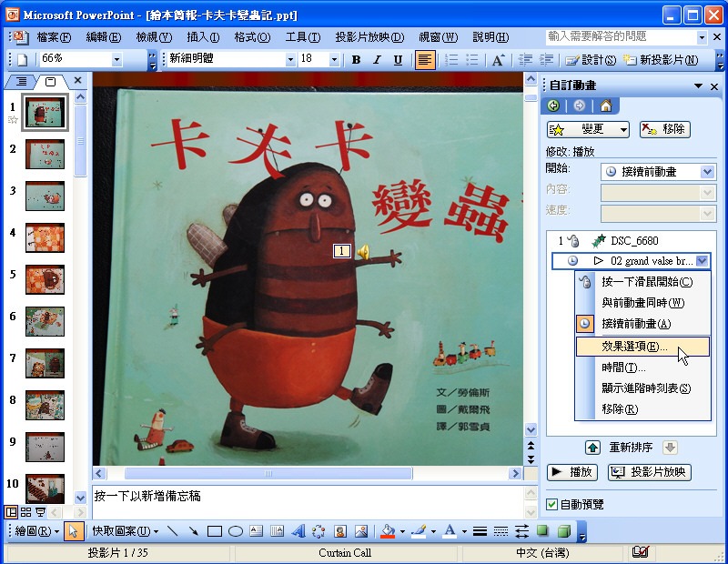
Task: Insert a text box from drawing toolbar
Action: (x=257, y=531)
